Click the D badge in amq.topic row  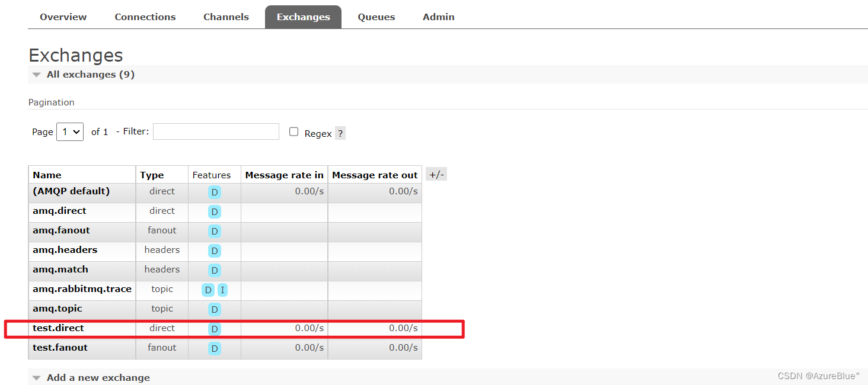pyautogui.click(x=215, y=309)
